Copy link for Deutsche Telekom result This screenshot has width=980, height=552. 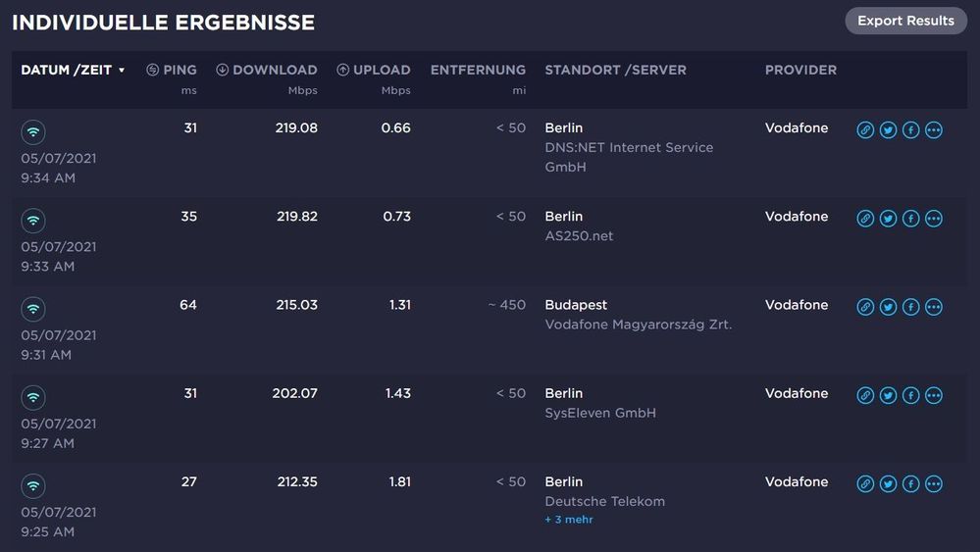coord(865,483)
